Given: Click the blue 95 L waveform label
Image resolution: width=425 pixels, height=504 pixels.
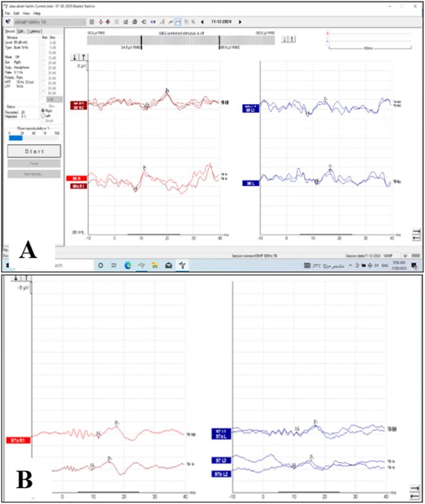Looking at the screenshot, I should [249, 183].
